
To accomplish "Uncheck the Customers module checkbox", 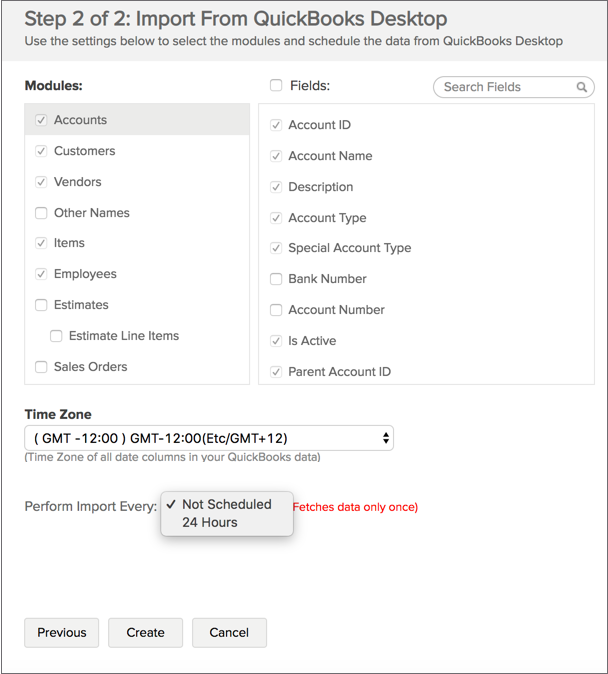I will 41,151.
